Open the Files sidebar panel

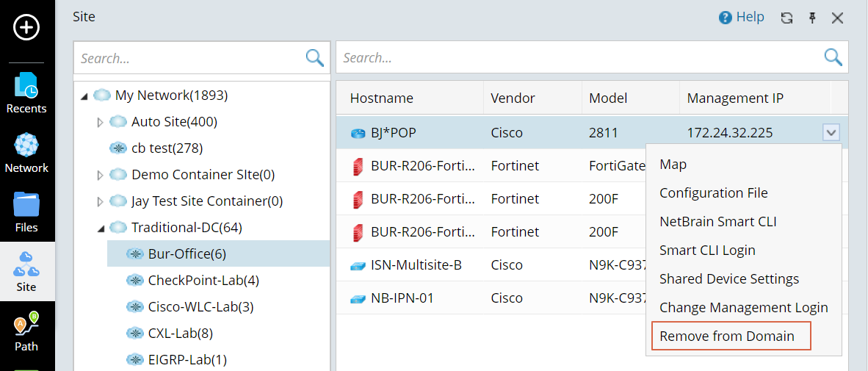[x=26, y=212]
